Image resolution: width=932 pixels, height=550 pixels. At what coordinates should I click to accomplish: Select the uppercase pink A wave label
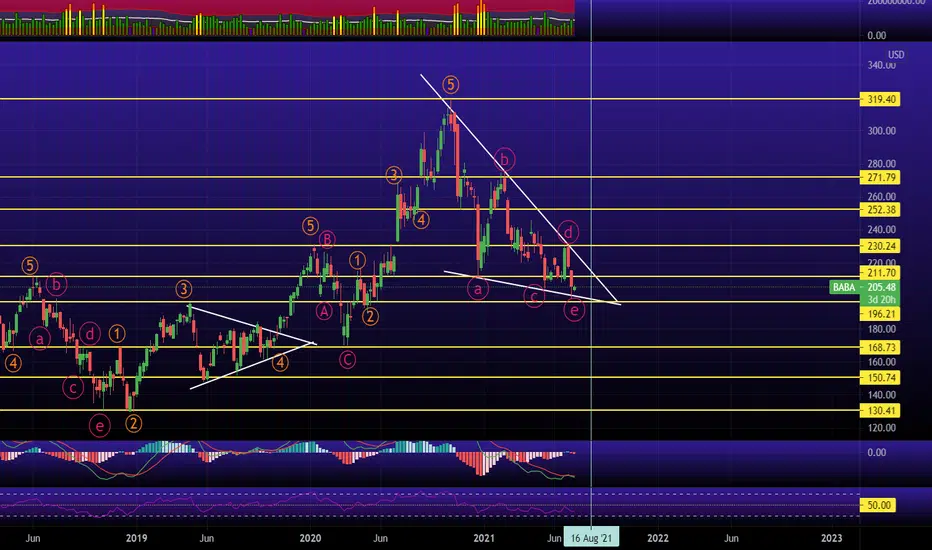click(323, 310)
